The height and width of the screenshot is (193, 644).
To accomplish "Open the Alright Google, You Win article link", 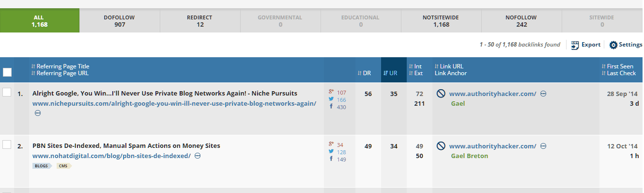I will [165, 93].
